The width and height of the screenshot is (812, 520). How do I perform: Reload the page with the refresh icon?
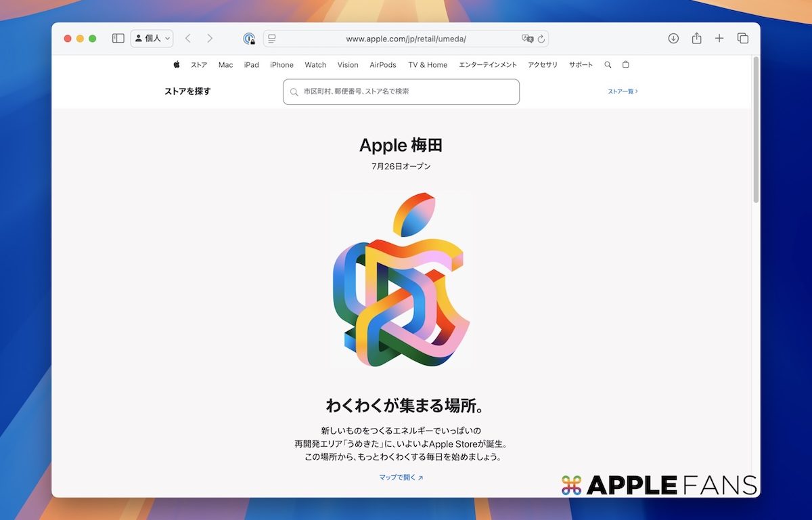point(541,39)
